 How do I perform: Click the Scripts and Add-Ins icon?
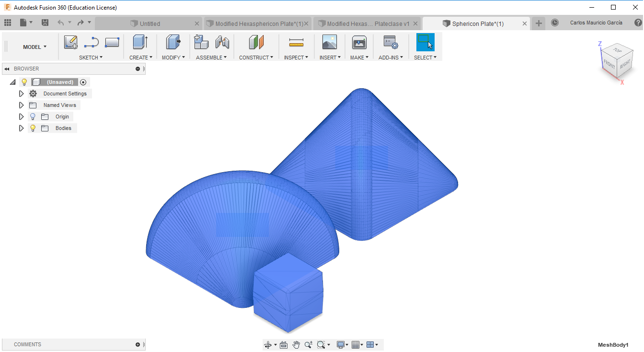(391, 42)
